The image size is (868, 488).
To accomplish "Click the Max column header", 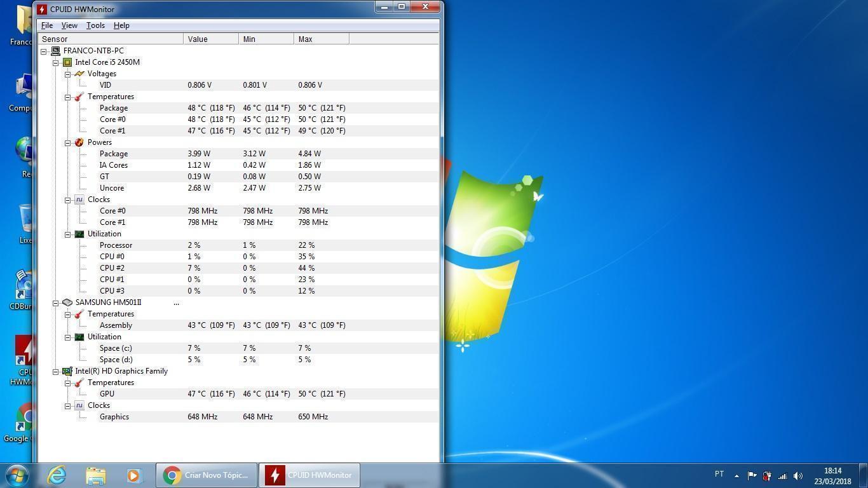I will pos(322,39).
